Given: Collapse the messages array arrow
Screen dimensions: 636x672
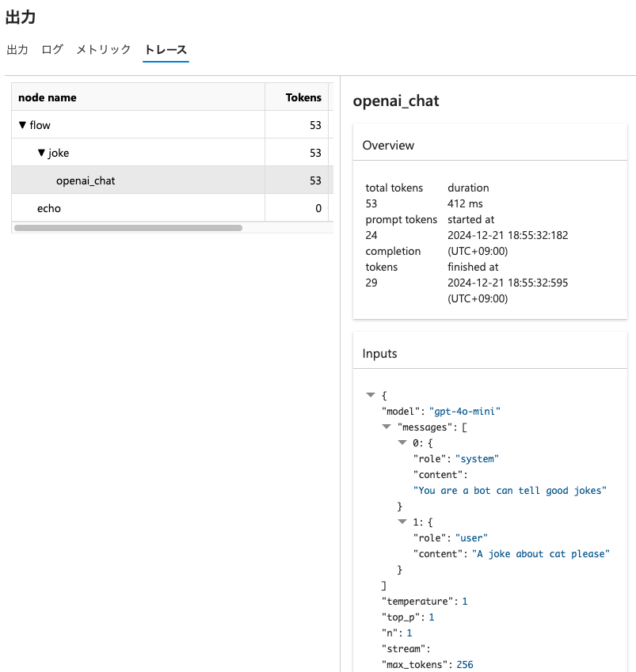Looking at the screenshot, I should click(387, 427).
